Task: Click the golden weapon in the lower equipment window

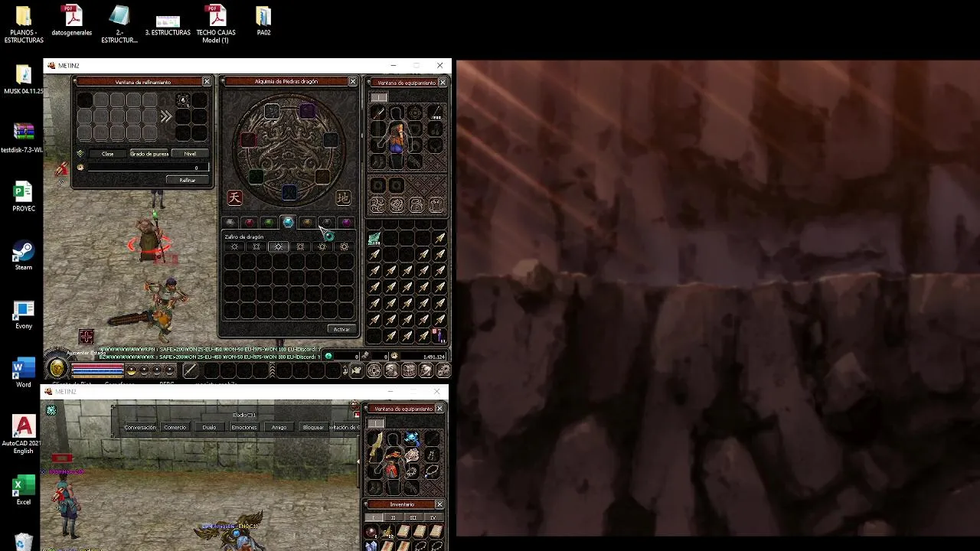Action: [x=375, y=445]
